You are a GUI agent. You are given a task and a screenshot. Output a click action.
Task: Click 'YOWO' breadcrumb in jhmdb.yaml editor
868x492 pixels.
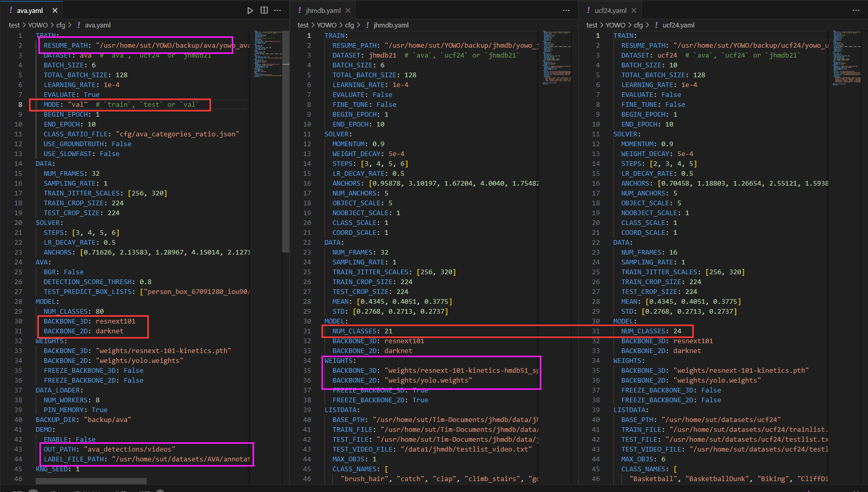(x=327, y=25)
